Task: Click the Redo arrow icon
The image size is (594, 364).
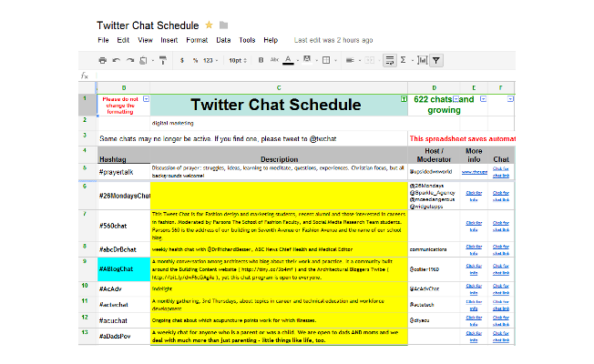Action: tap(132, 60)
